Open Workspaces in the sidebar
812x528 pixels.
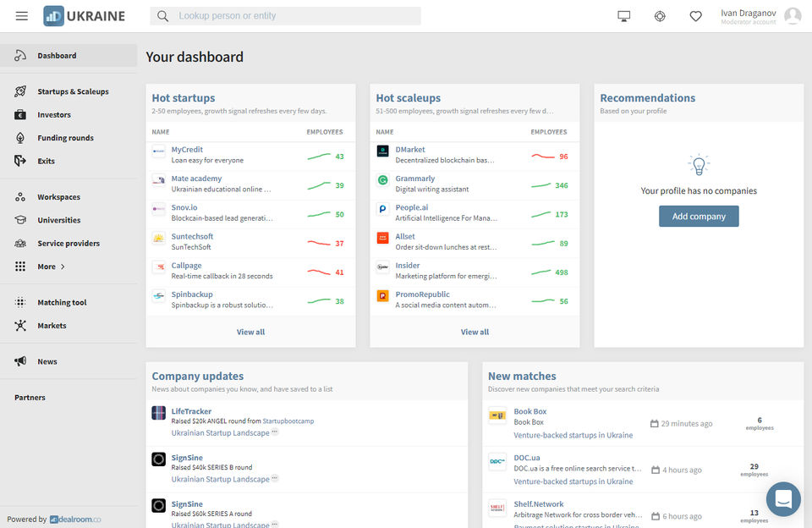[58, 197]
